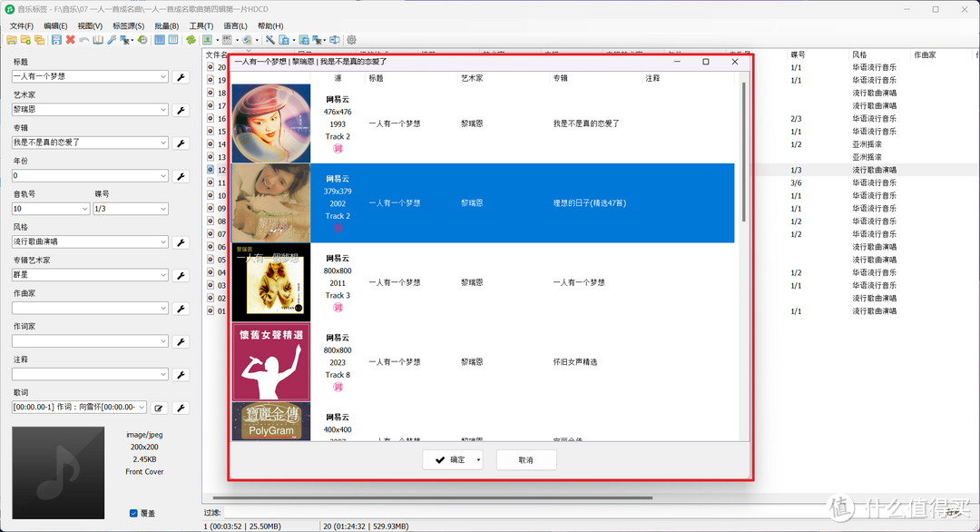Save tag changes with the floppy disk icon
Screen dimensions: 980x532
point(56,39)
